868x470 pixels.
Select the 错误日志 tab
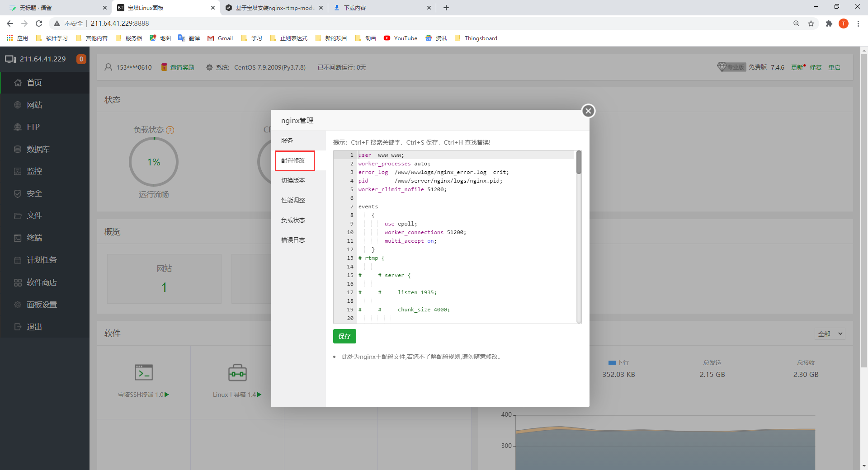(293, 240)
